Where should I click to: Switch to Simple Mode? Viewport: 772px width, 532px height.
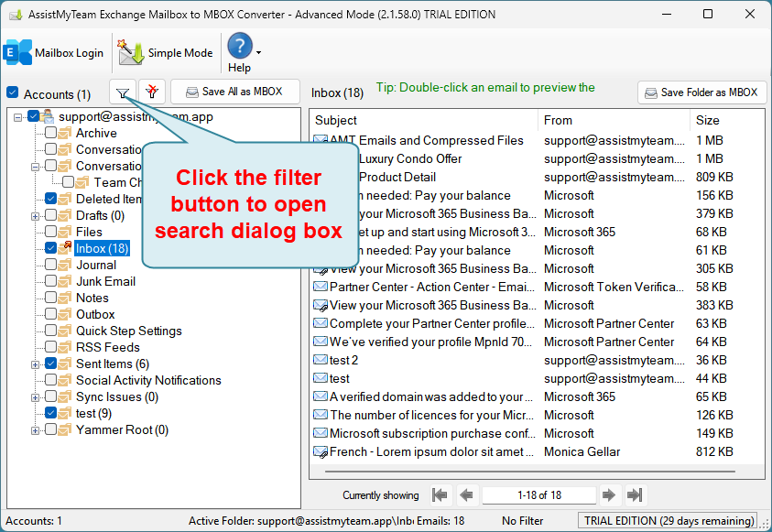(x=167, y=53)
